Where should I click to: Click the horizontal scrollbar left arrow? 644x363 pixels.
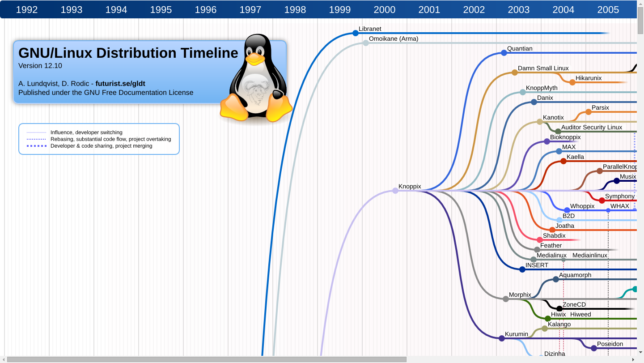pyautogui.click(x=3, y=359)
